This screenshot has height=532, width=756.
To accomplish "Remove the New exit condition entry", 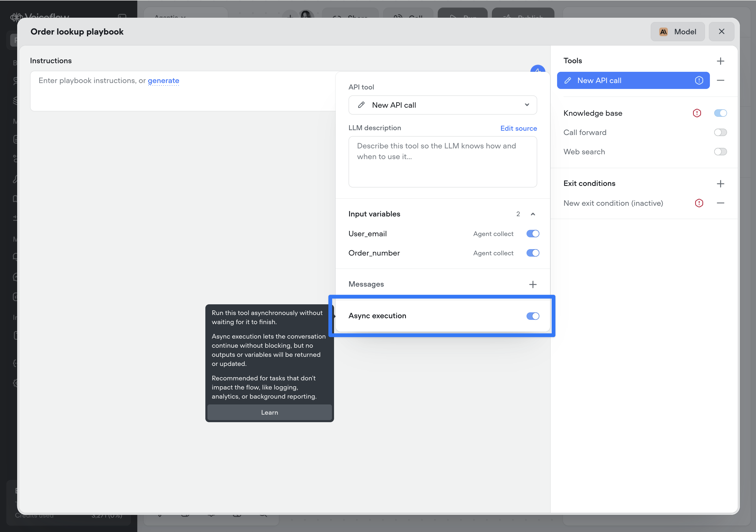I will [x=720, y=203].
